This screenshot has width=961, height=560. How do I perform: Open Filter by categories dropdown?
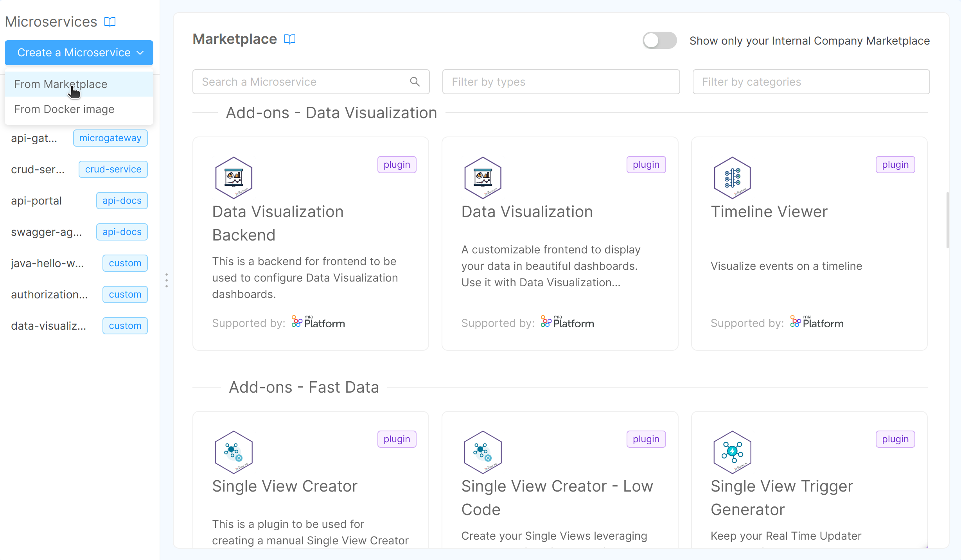[811, 82]
